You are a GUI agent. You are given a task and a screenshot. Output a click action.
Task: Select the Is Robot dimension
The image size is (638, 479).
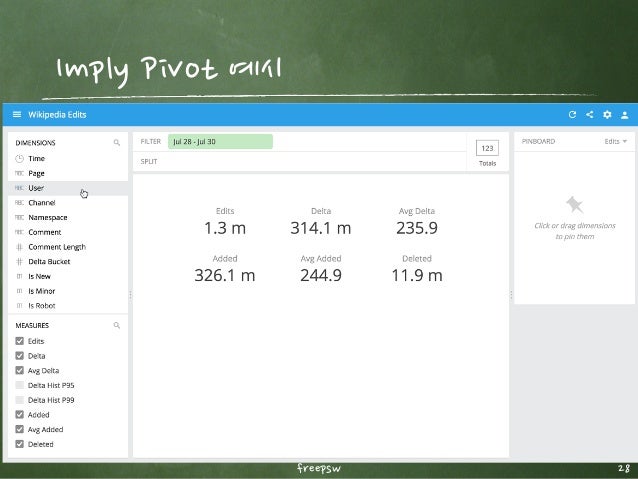tap(68, 306)
